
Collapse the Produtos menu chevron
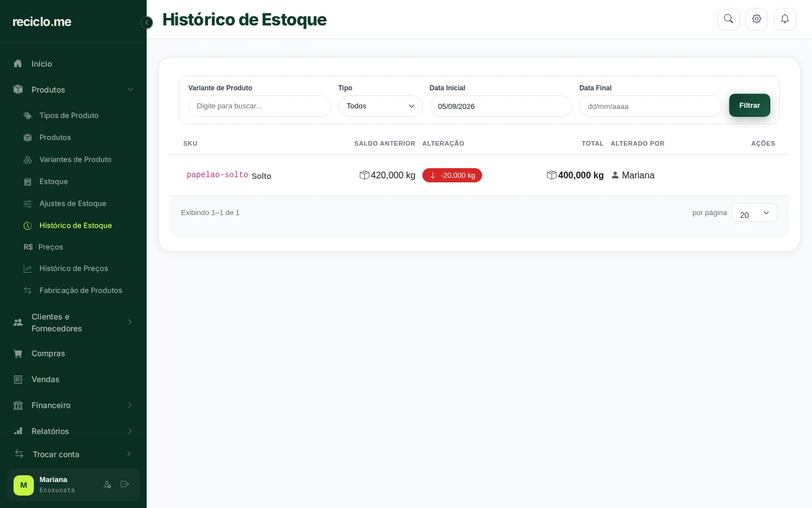(130, 90)
